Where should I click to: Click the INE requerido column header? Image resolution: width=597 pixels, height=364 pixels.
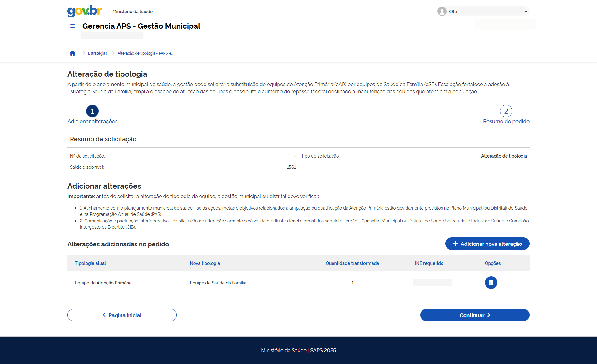[x=429, y=263]
